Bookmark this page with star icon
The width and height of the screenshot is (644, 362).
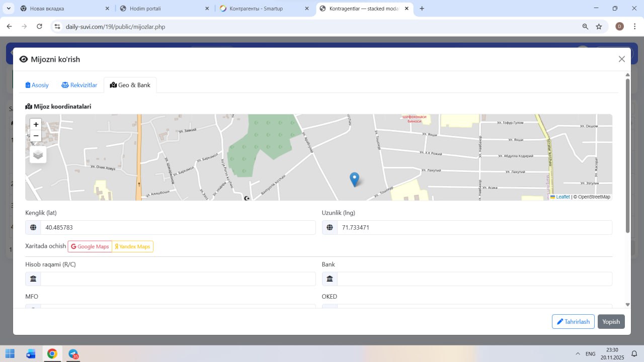point(599,27)
